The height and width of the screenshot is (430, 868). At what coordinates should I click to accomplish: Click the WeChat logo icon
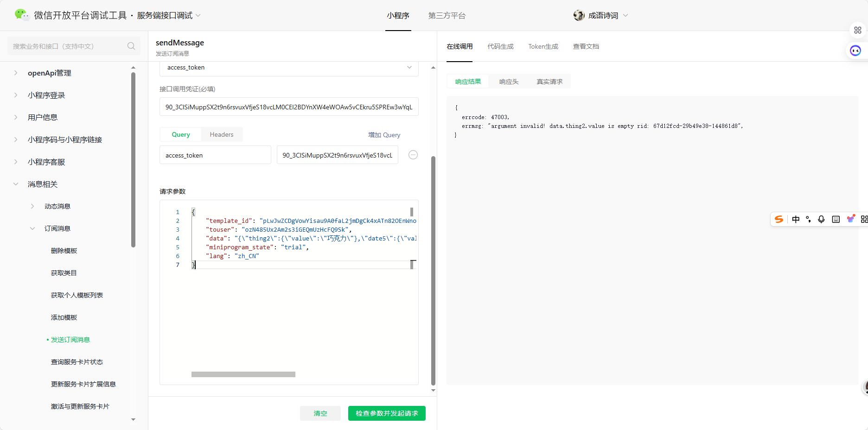click(x=21, y=15)
